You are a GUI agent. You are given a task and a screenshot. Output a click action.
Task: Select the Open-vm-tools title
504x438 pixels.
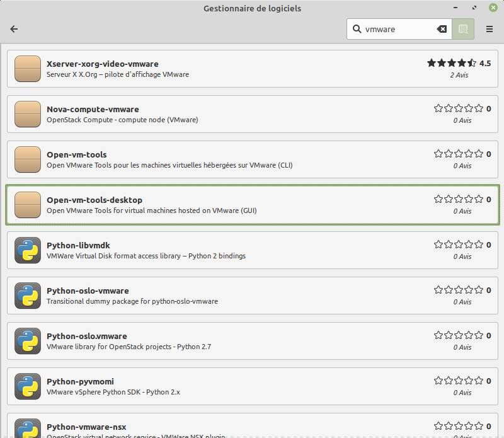tap(76, 154)
